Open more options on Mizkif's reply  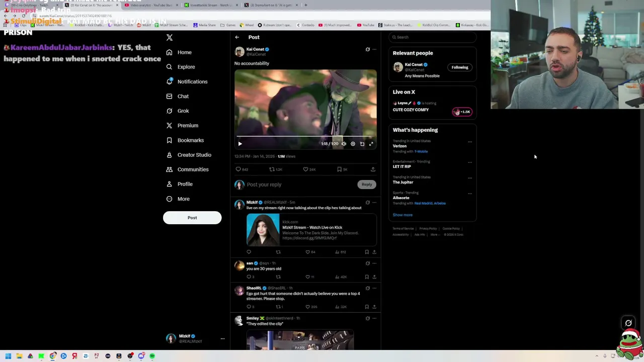tap(374, 203)
